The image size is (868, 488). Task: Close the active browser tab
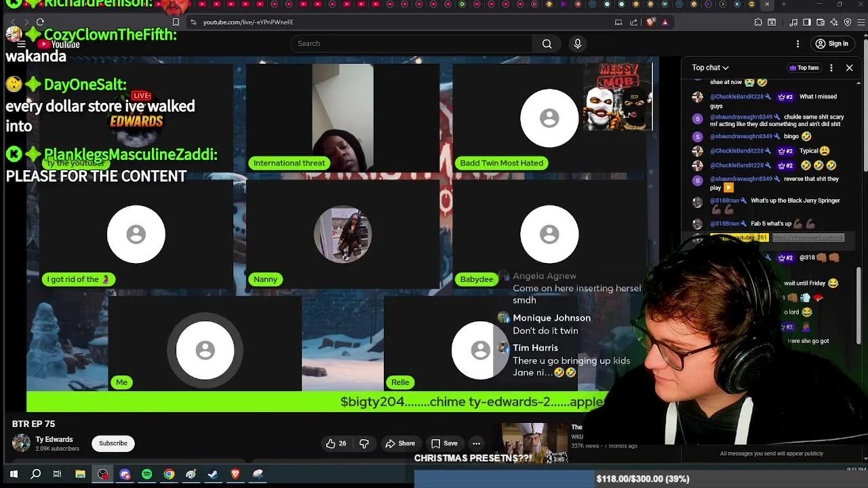[x=767, y=5]
